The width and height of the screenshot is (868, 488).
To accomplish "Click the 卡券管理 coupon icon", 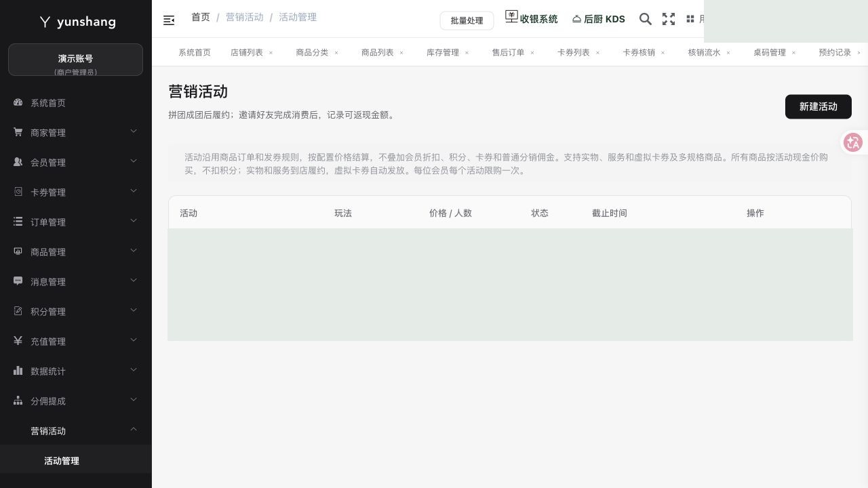I will tap(18, 191).
